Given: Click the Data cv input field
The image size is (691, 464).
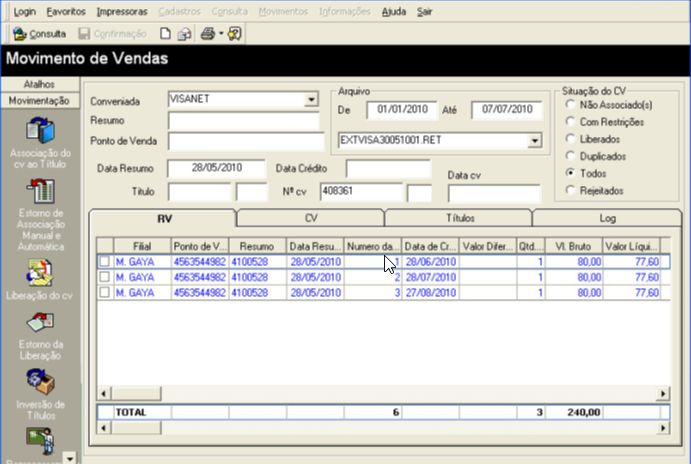Looking at the screenshot, I should (x=494, y=193).
